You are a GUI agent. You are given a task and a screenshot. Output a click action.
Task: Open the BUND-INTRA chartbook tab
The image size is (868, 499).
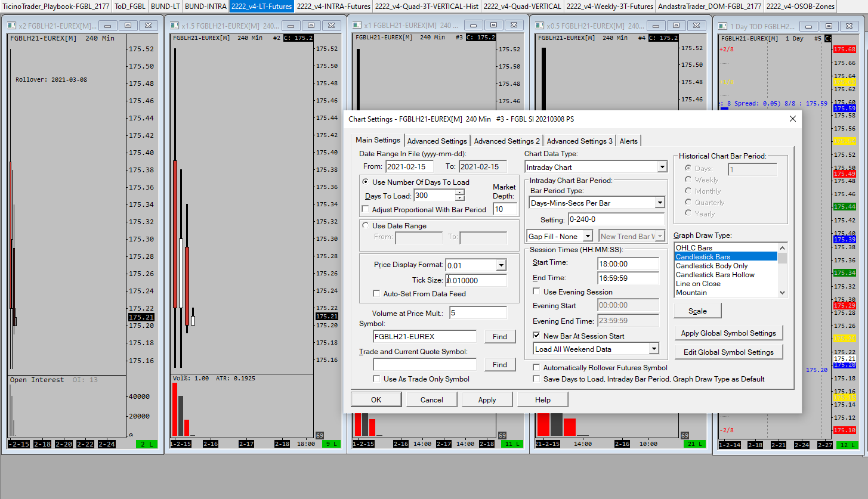coord(205,7)
